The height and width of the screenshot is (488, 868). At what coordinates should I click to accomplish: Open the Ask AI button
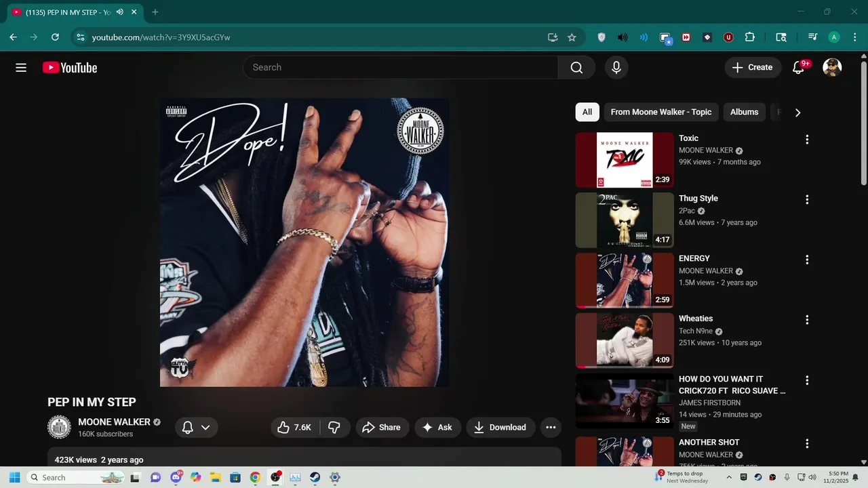[437, 427]
